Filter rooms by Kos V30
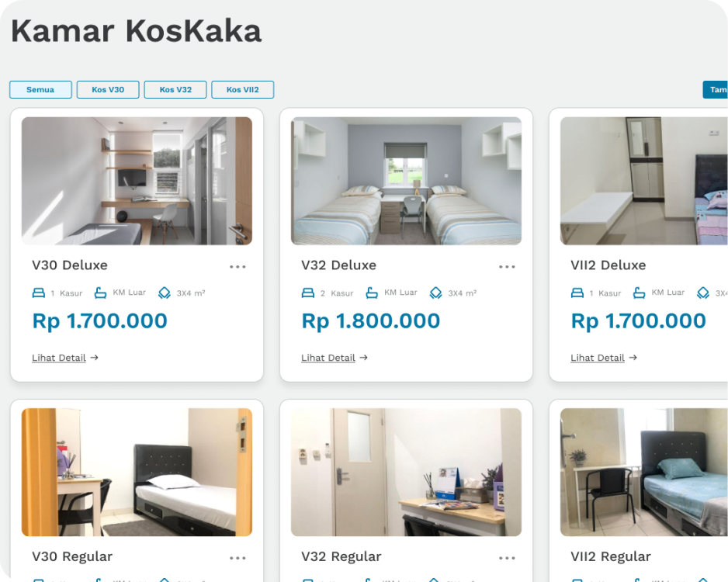Viewport: 728px width, 582px height. pyautogui.click(x=108, y=89)
